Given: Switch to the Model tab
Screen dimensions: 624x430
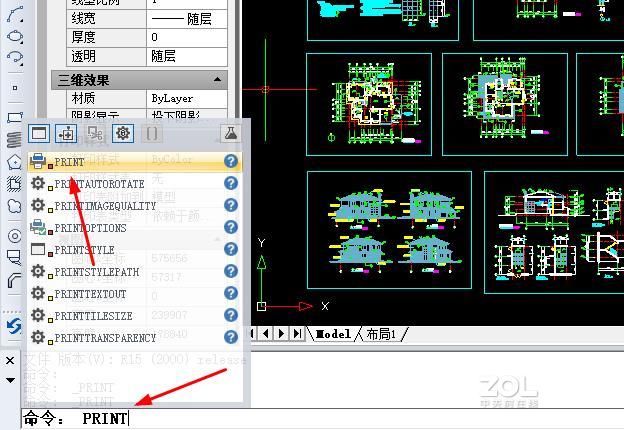Looking at the screenshot, I should pyautogui.click(x=333, y=334).
